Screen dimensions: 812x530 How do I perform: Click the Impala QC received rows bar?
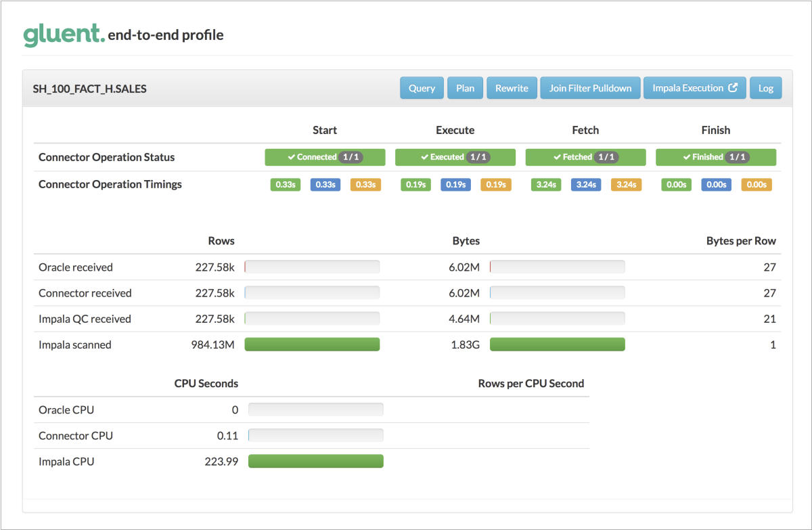point(312,319)
